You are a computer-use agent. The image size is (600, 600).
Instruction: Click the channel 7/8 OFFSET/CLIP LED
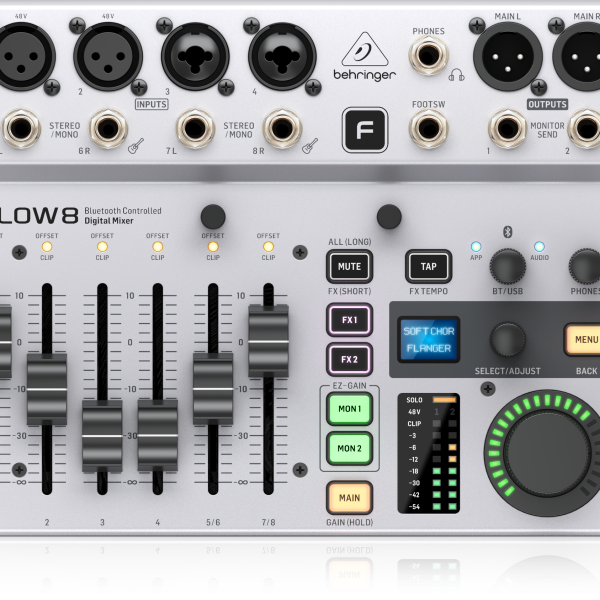268,246
